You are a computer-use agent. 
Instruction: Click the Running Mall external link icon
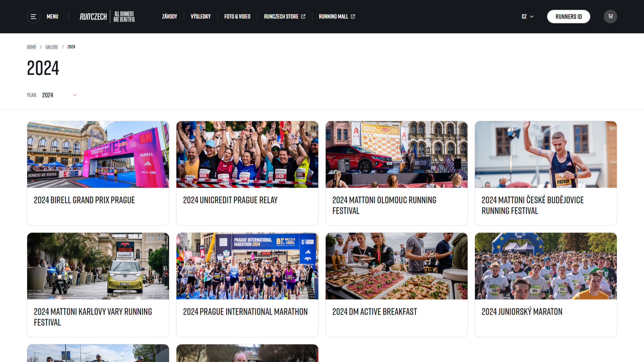click(x=353, y=16)
